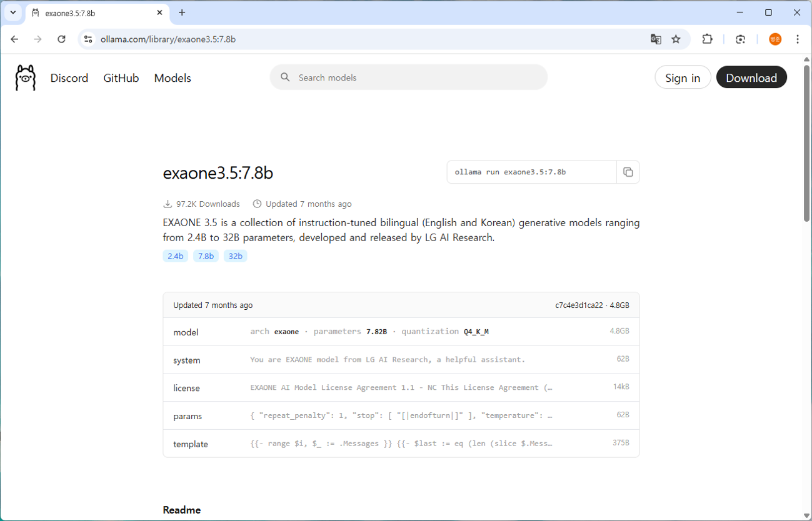Click the scrollbar down arrow
The width and height of the screenshot is (812, 521).
(807, 515)
